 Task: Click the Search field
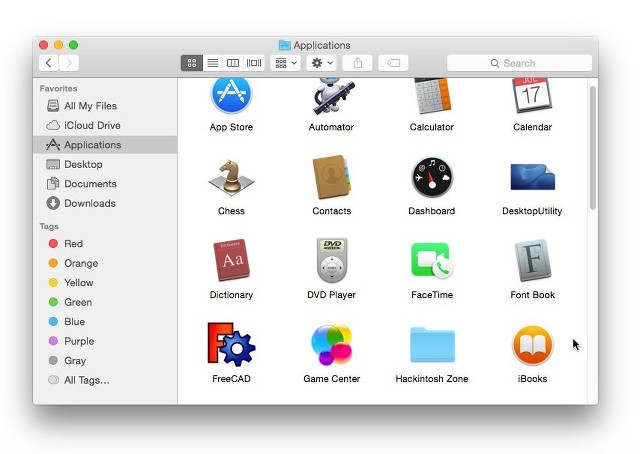(519, 63)
